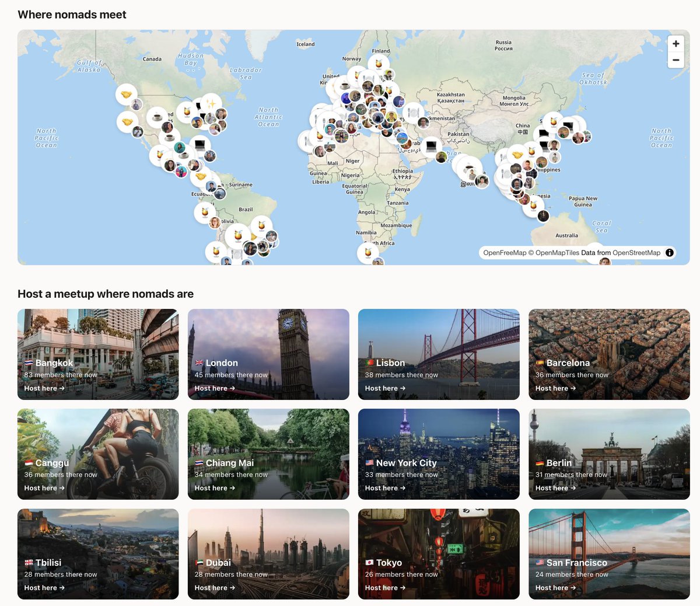
Task: Click the cocktail marker in the US Midwest
Action: 187,112
